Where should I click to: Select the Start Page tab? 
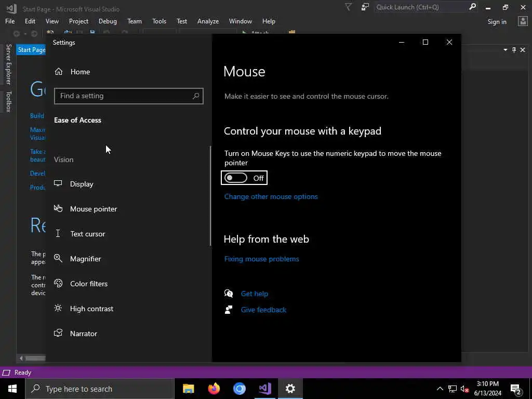pyautogui.click(x=31, y=50)
